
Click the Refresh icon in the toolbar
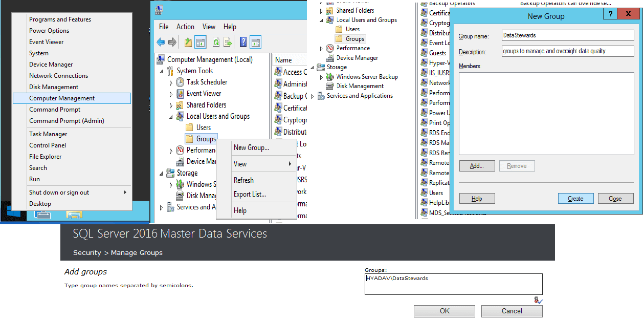(216, 42)
